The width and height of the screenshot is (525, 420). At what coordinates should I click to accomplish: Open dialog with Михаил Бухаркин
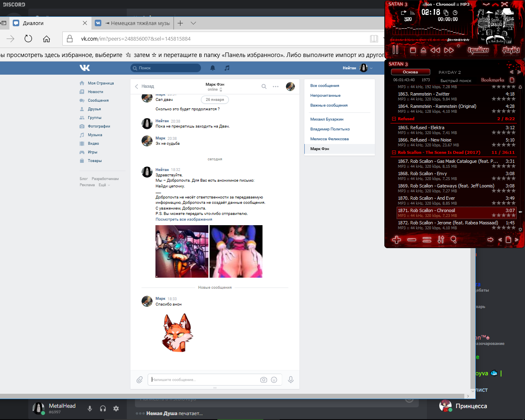click(x=326, y=119)
